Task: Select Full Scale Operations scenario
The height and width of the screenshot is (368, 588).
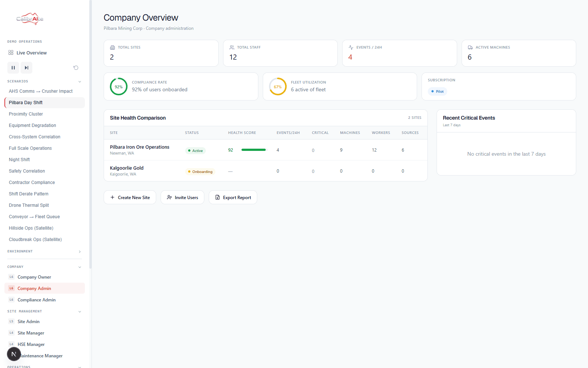Action: click(44, 148)
